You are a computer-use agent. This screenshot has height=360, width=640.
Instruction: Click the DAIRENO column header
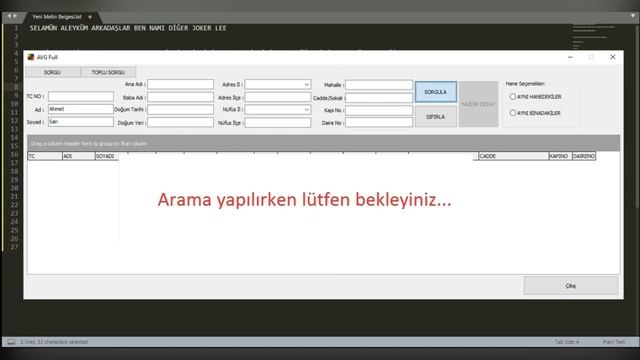point(584,156)
